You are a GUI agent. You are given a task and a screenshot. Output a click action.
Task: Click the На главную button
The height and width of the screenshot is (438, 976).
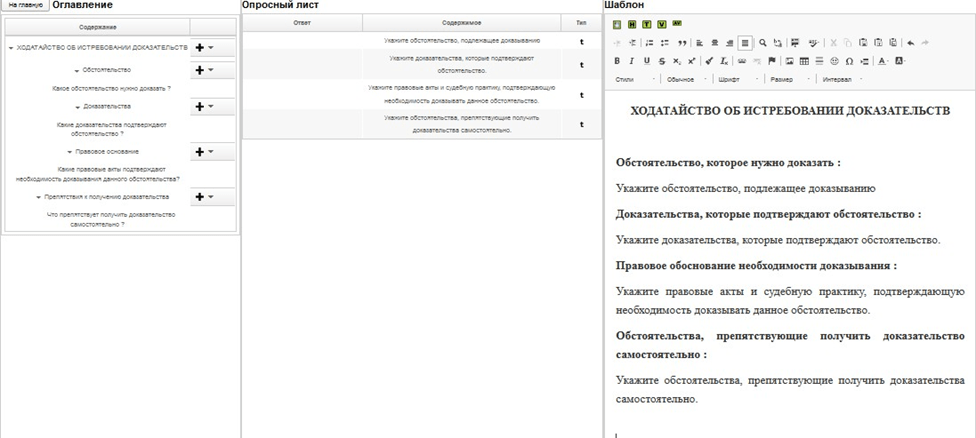click(x=25, y=5)
